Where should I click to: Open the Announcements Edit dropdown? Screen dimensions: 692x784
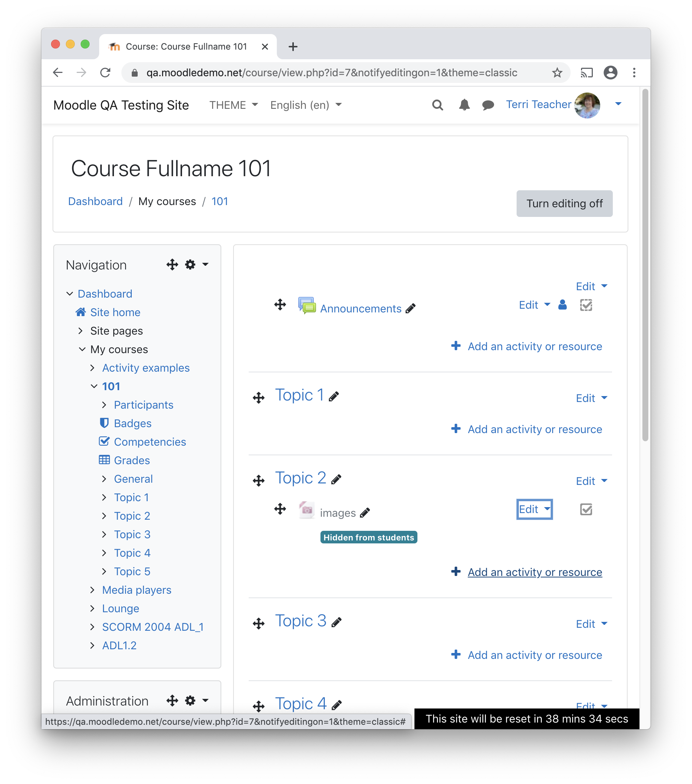(534, 305)
